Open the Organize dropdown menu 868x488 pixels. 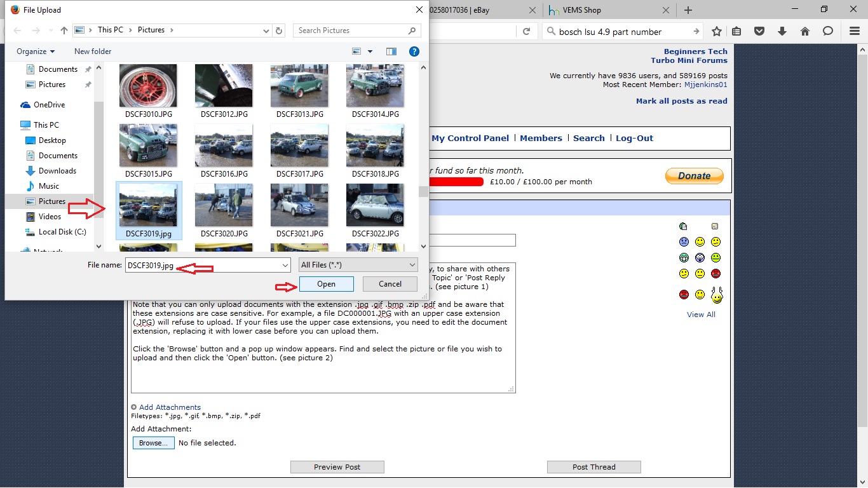(36, 51)
